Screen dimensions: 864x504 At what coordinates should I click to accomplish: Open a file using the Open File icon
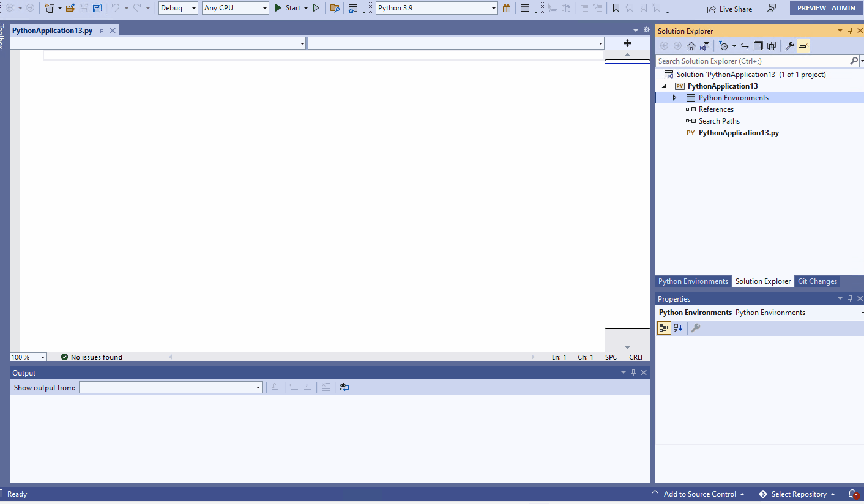(x=70, y=7)
